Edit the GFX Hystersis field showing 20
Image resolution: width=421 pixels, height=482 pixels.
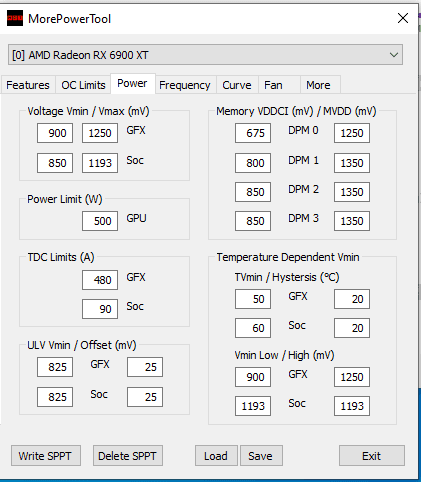(x=352, y=299)
